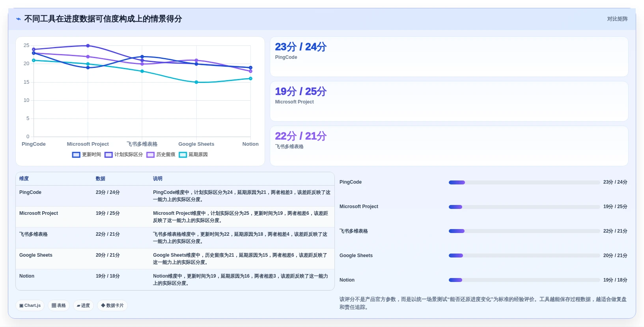
Task: Click the 进度 tag chip
Action: [83, 306]
